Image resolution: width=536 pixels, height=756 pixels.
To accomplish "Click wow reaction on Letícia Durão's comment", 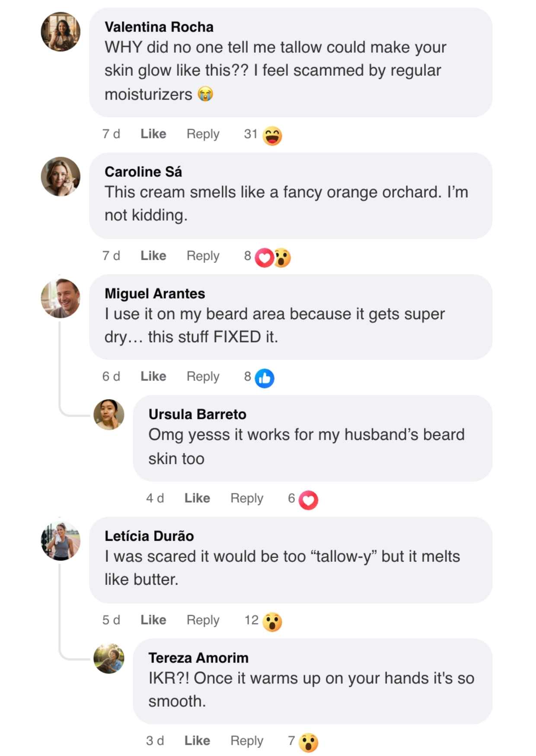I will [x=272, y=622].
